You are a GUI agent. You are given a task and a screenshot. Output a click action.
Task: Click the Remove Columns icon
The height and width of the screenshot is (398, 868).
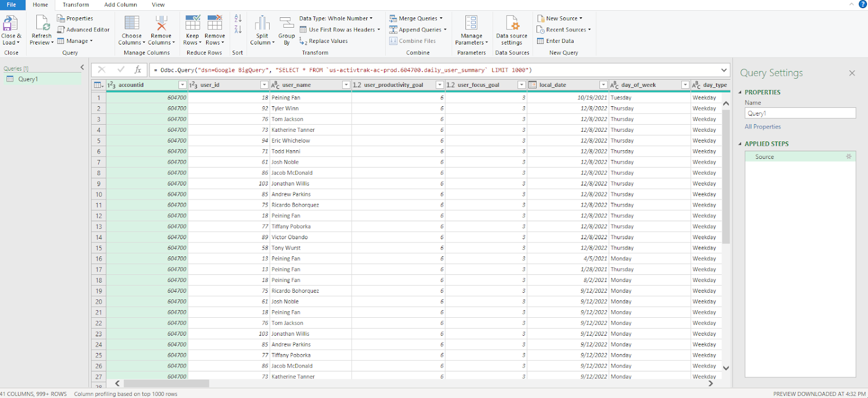pyautogui.click(x=161, y=23)
